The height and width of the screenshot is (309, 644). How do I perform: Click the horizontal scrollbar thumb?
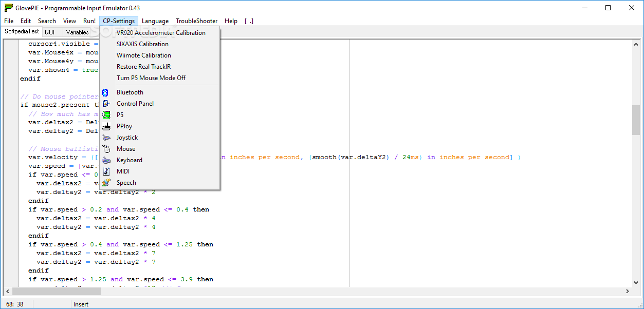point(56,291)
